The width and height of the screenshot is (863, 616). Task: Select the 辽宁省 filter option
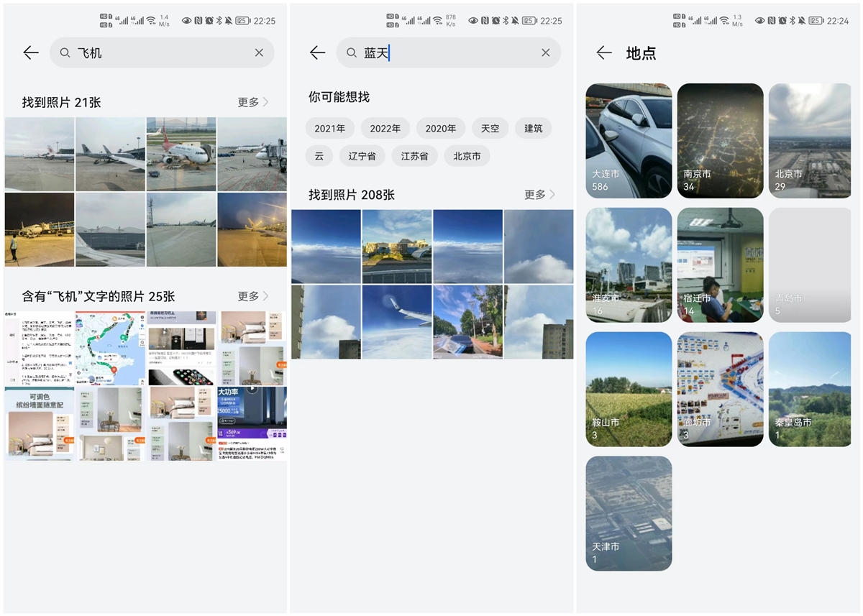tap(362, 155)
